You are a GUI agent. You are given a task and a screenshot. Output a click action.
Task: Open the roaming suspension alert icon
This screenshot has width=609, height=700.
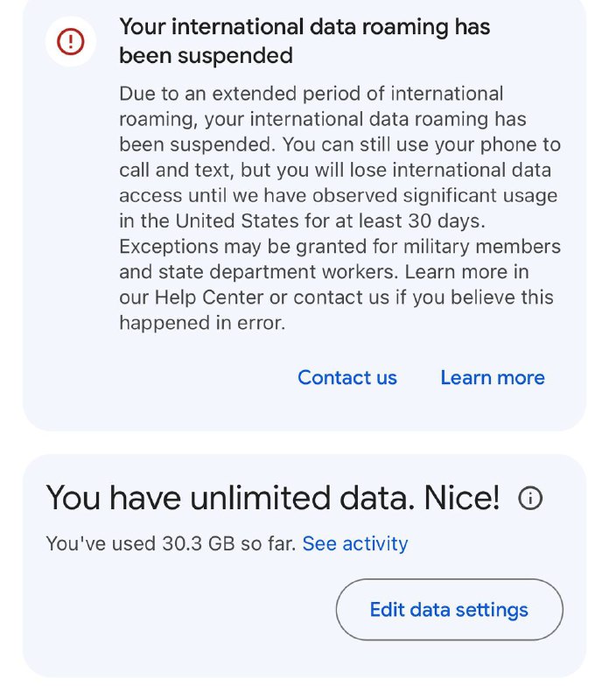70,40
